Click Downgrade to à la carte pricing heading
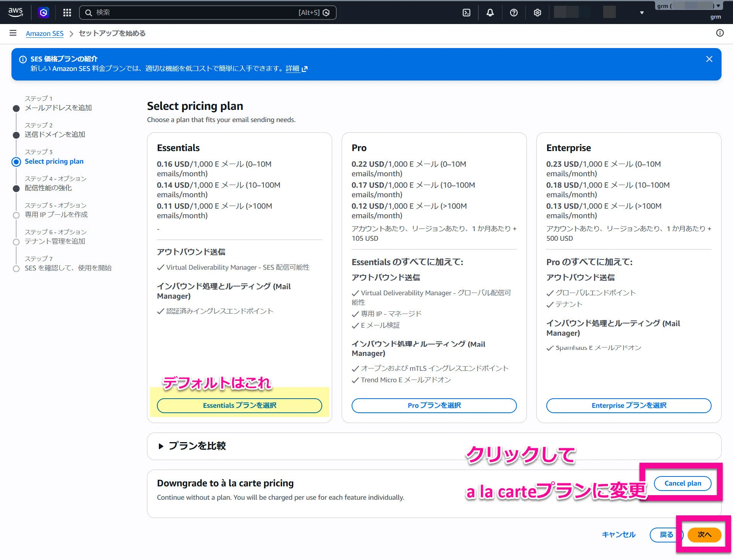 [225, 483]
